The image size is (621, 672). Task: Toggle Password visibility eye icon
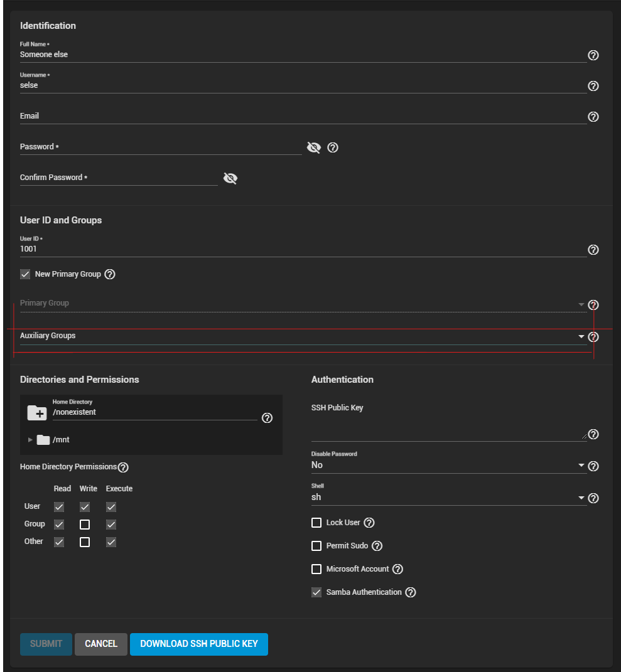click(x=314, y=147)
